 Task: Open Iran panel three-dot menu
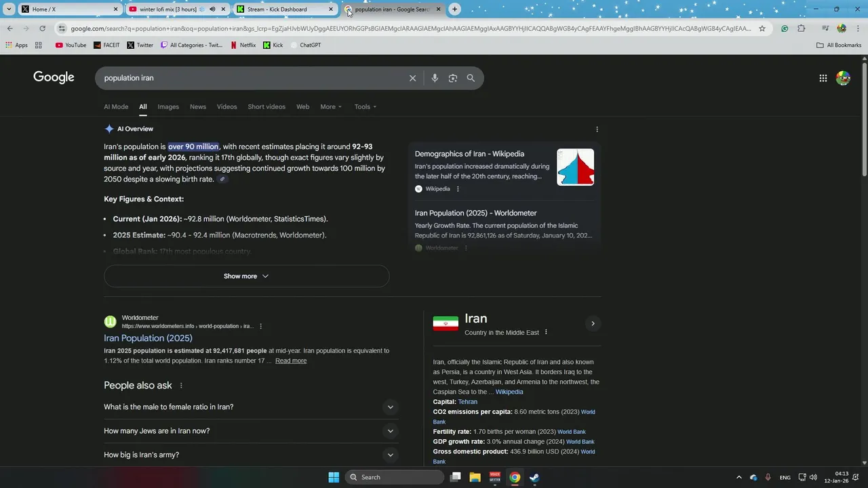point(546,332)
